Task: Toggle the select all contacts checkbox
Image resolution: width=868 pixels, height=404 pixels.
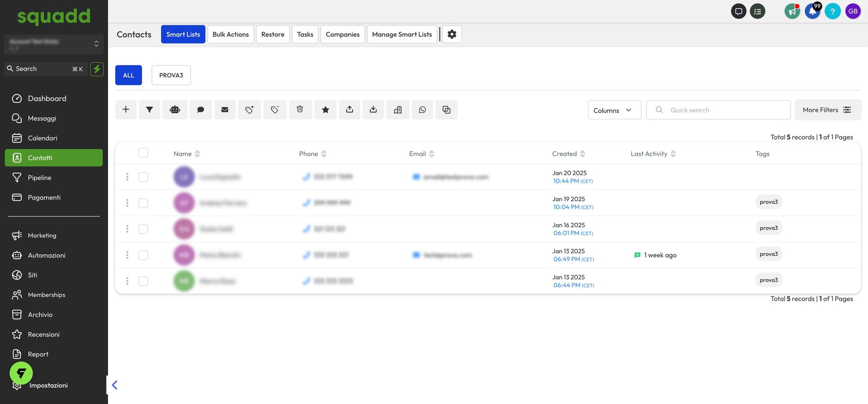Action: click(x=143, y=153)
